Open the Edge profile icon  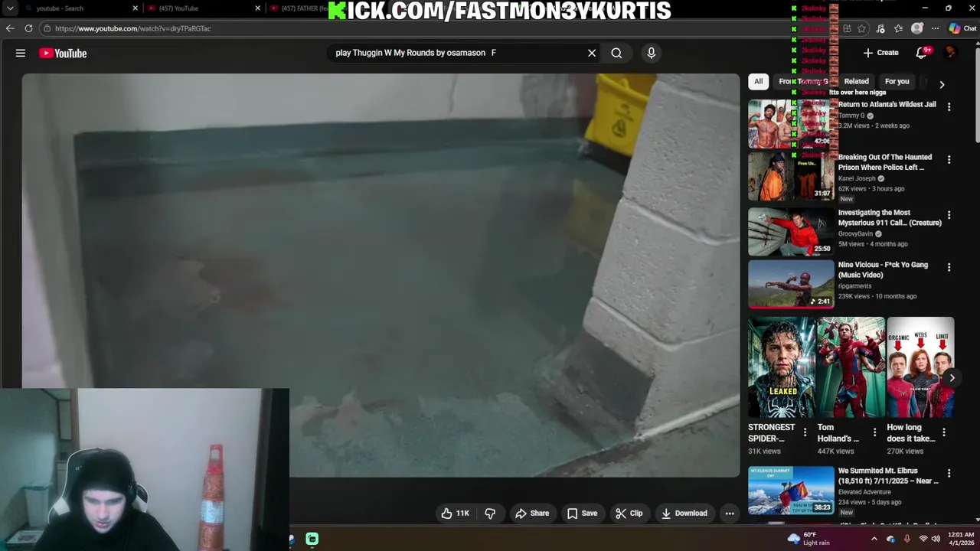click(917, 28)
